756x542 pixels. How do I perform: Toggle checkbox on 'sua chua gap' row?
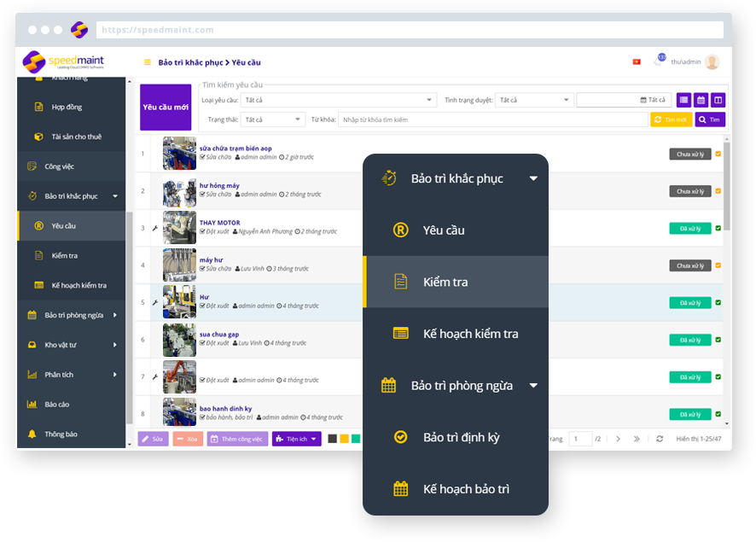(x=718, y=340)
